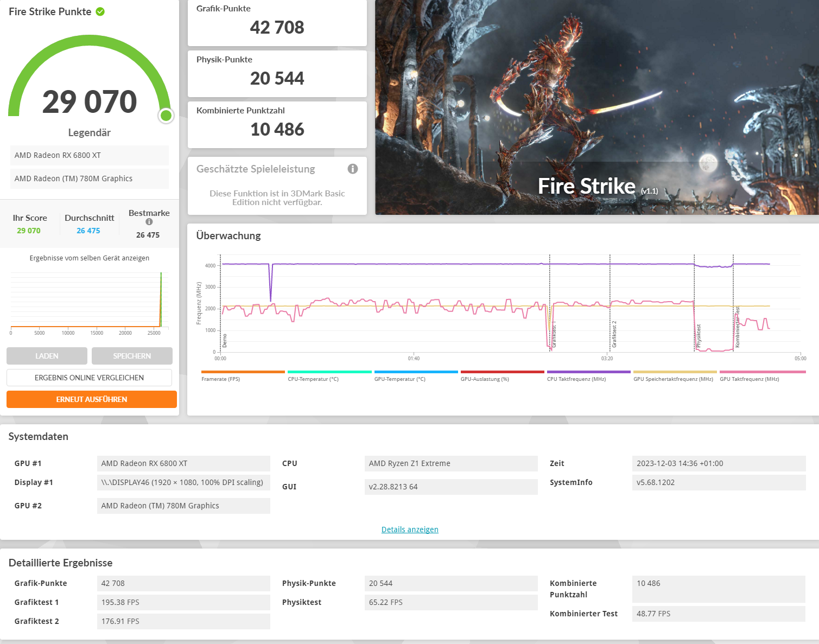Viewport: 819px width, 644px height.
Task: Click the green score gauge handle
Action: (166, 116)
